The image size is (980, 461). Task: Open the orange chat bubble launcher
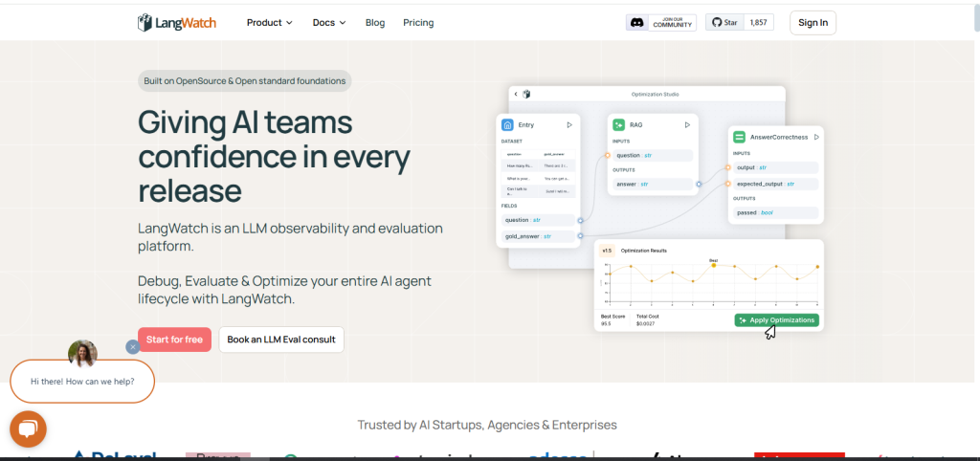click(x=28, y=429)
